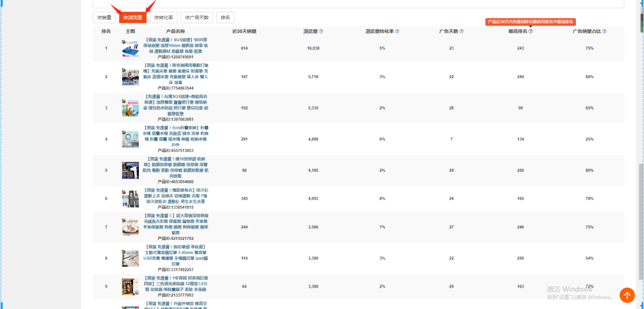Image resolution: width=644 pixels, height=309 pixels.
Task: Click product ID 1338541815
Action: click(x=175, y=208)
